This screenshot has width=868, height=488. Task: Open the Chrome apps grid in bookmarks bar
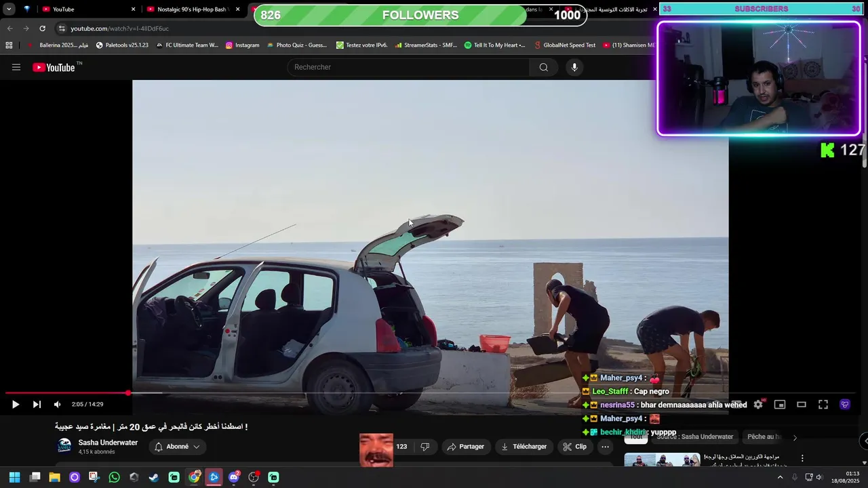pos(9,45)
